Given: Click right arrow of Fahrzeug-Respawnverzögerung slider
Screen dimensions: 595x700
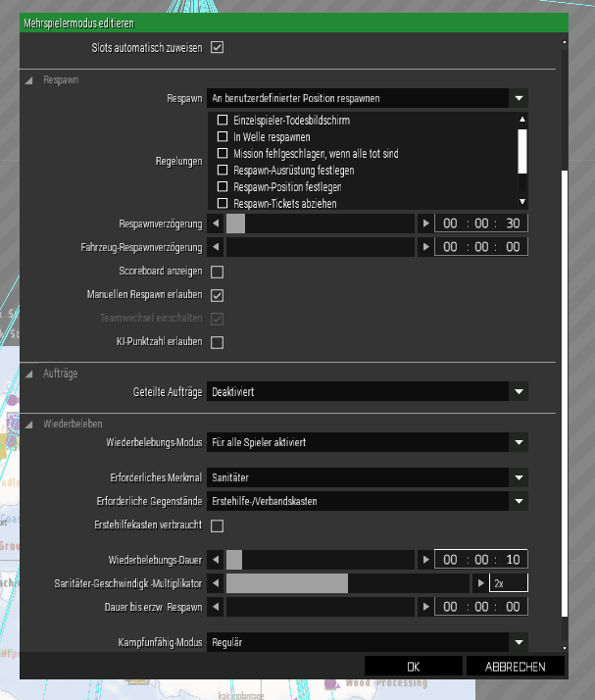Looking at the screenshot, I should [x=425, y=247].
